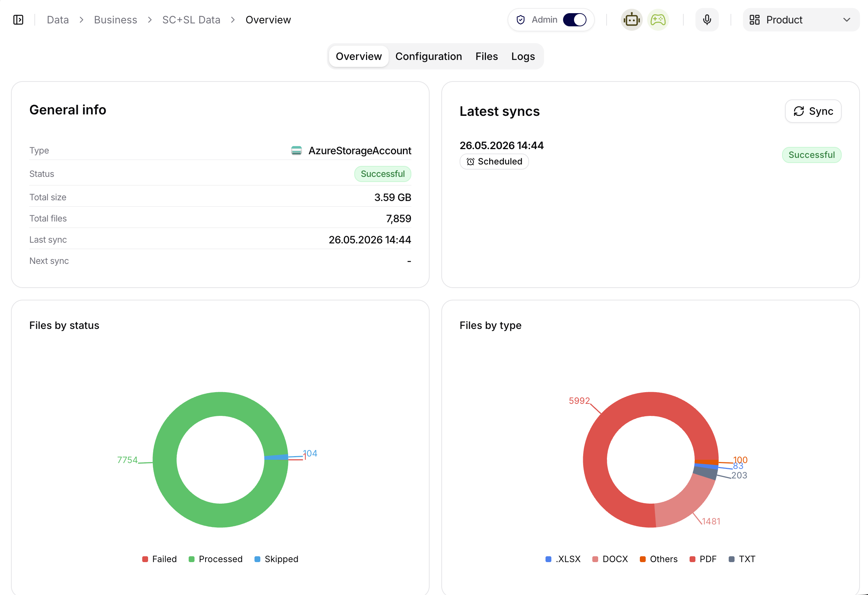The height and width of the screenshot is (595, 868).
Task: Open the green game controller icon
Action: (x=658, y=20)
